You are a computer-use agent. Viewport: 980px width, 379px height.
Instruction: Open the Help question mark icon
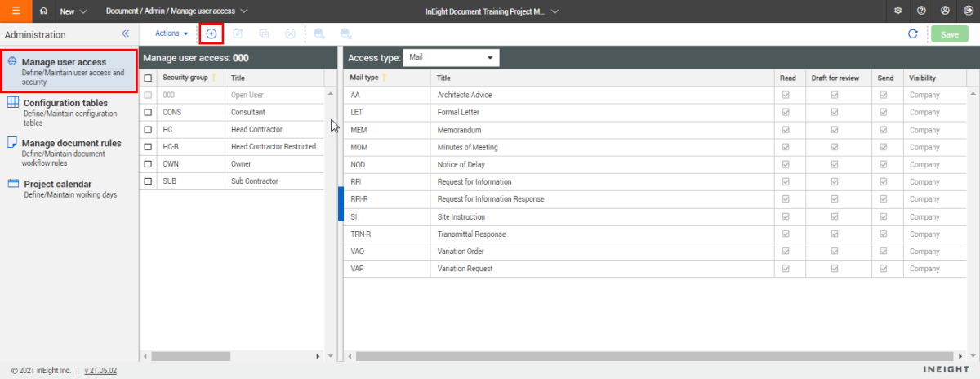(921, 11)
